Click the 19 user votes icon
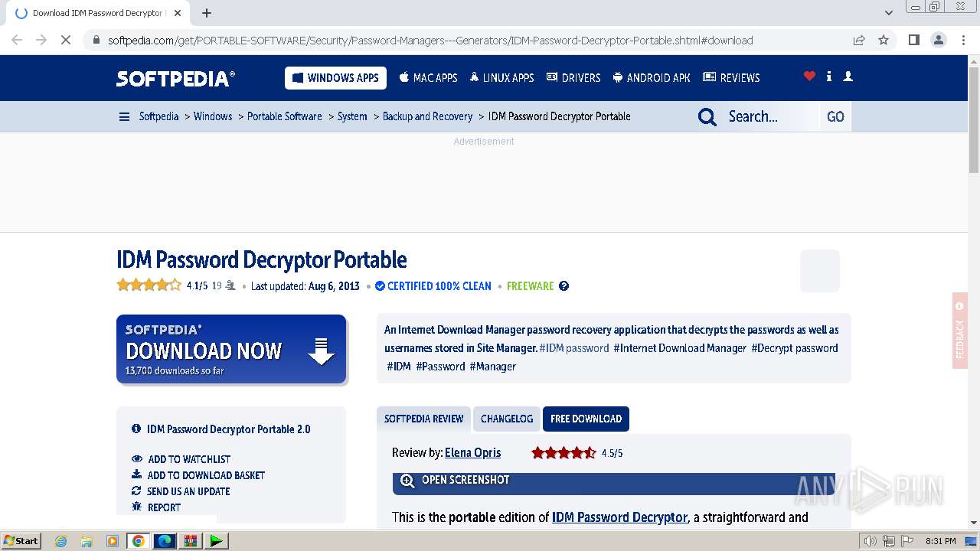 coord(230,285)
